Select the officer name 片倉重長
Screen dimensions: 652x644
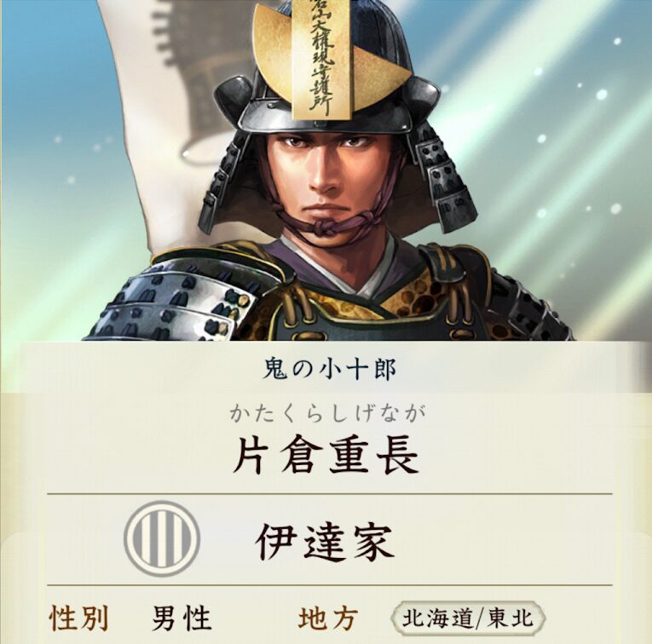tap(326, 456)
